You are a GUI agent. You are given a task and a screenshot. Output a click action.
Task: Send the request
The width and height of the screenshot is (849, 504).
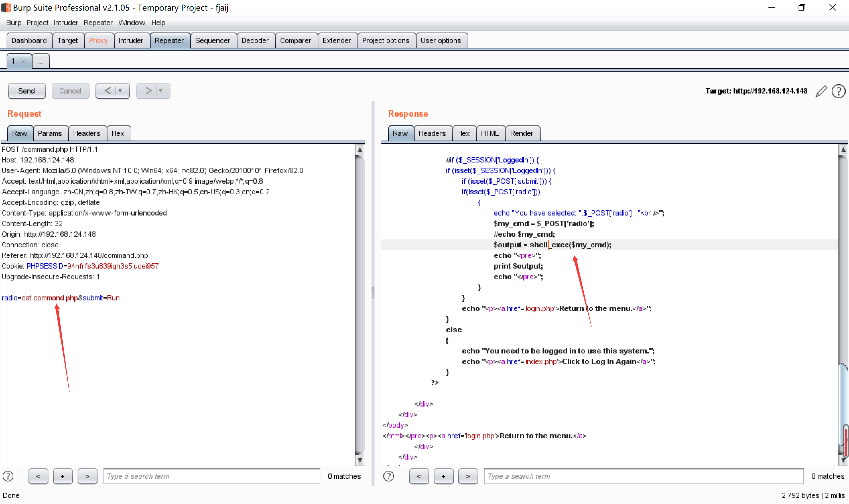[27, 91]
